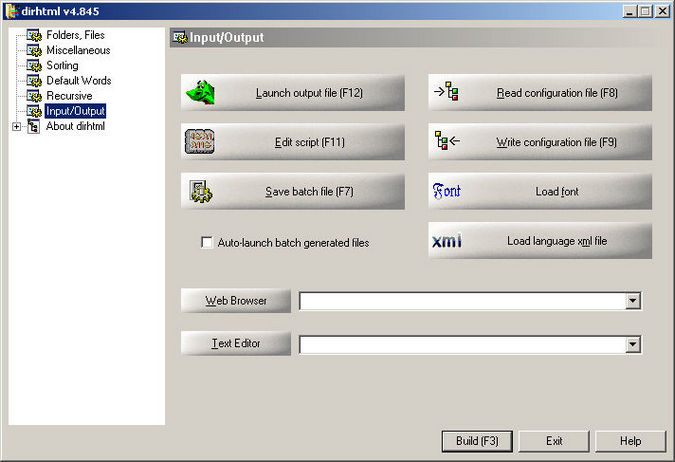The height and width of the screenshot is (462, 675).
Task: Open Help
Action: tap(631, 441)
